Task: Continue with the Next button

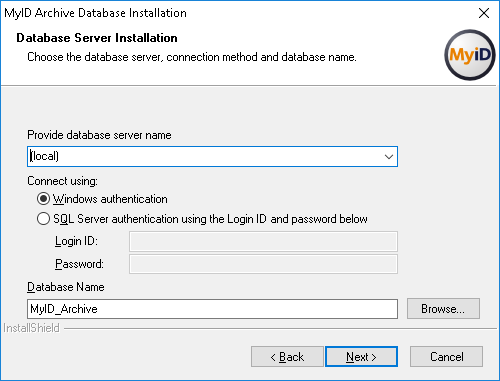Action: pos(361,357)
